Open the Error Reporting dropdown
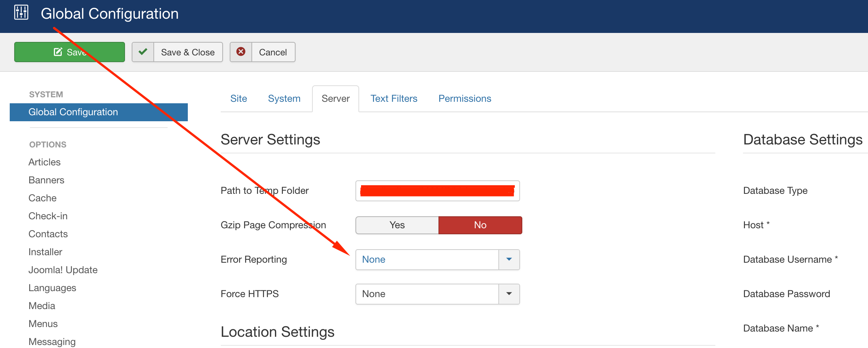This screenshot has width=868, height=348. click(427, 259)
